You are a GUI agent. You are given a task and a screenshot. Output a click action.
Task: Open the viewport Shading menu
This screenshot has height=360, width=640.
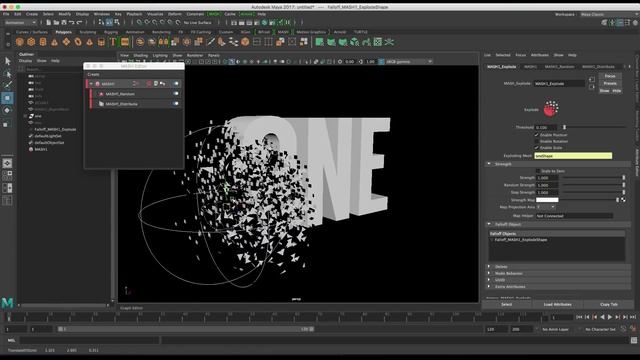[140, 55]
